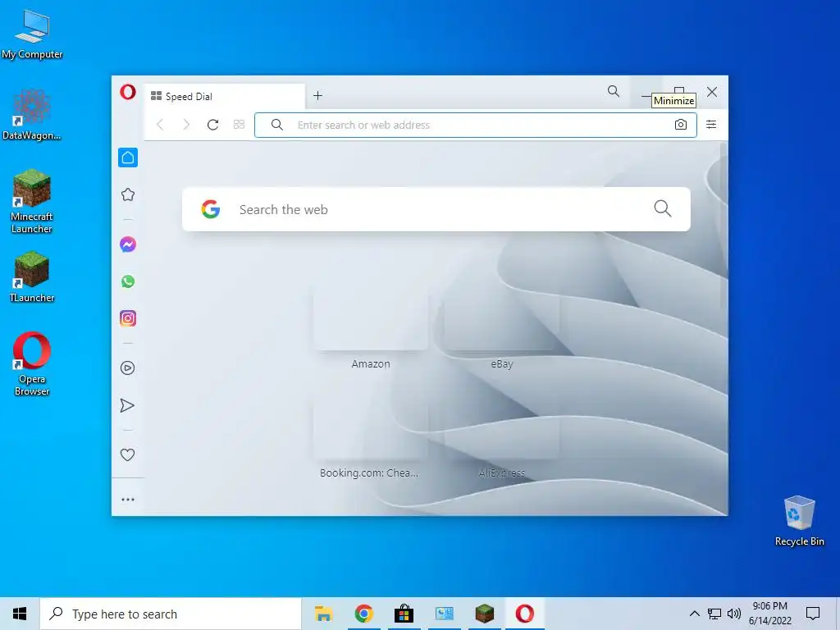This screenshot has height=630, width=840.
Task: Open WhatsApp in the sidebar
Action: coord(127,281)
